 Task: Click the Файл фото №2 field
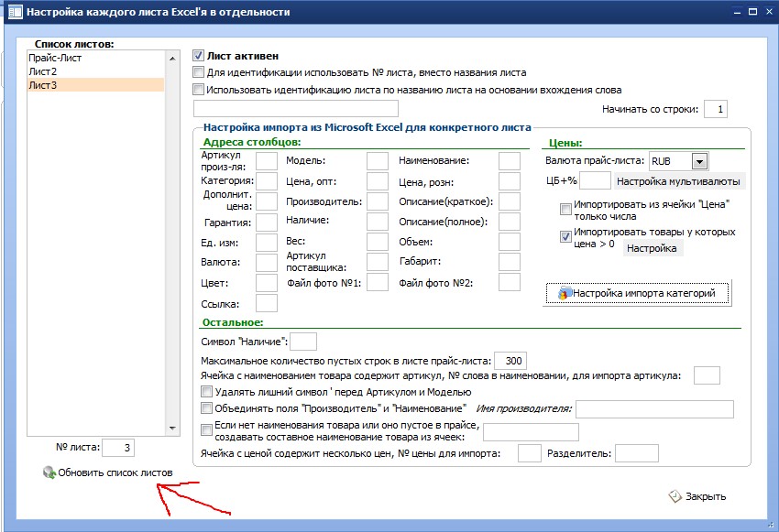pyautogui.click(x=510, y=282)
